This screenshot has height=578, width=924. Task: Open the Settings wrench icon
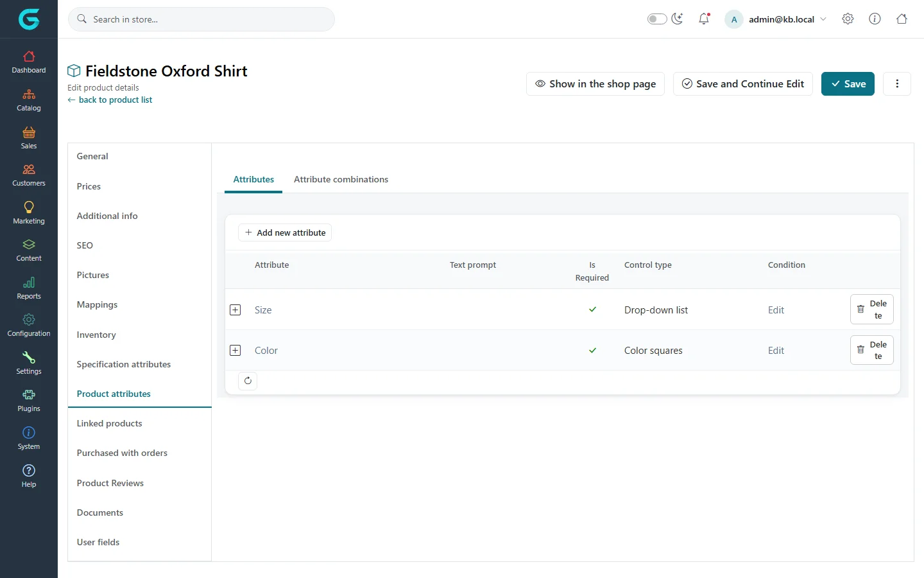(29, 357)
